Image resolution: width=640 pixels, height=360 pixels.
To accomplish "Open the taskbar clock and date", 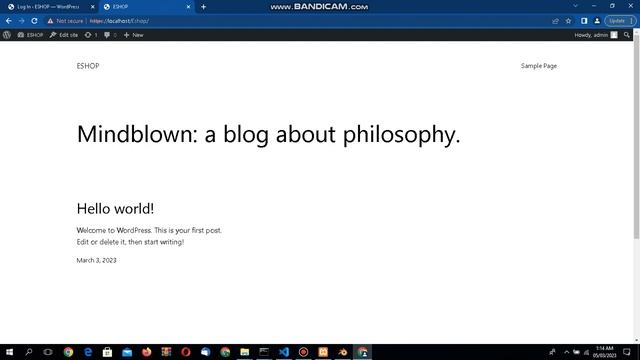I will click(604, 352).
